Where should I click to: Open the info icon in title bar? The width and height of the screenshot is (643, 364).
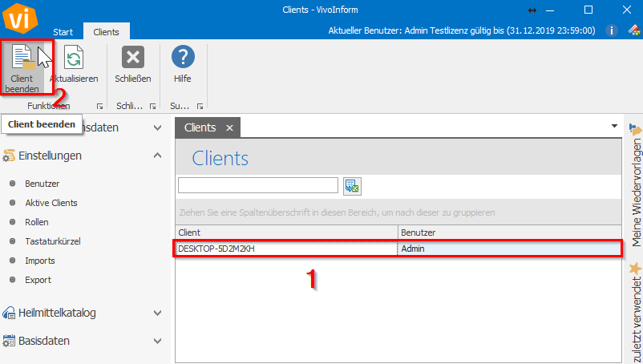612,30
